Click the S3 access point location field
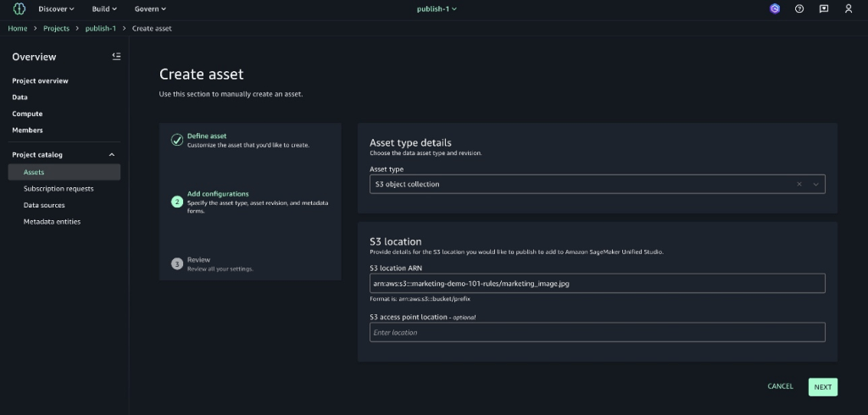The image size is (868, 415). pos(597,332)
